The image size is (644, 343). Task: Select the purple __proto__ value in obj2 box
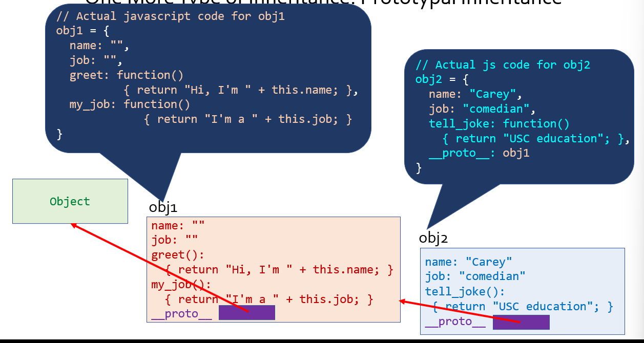tap(521, 322)
